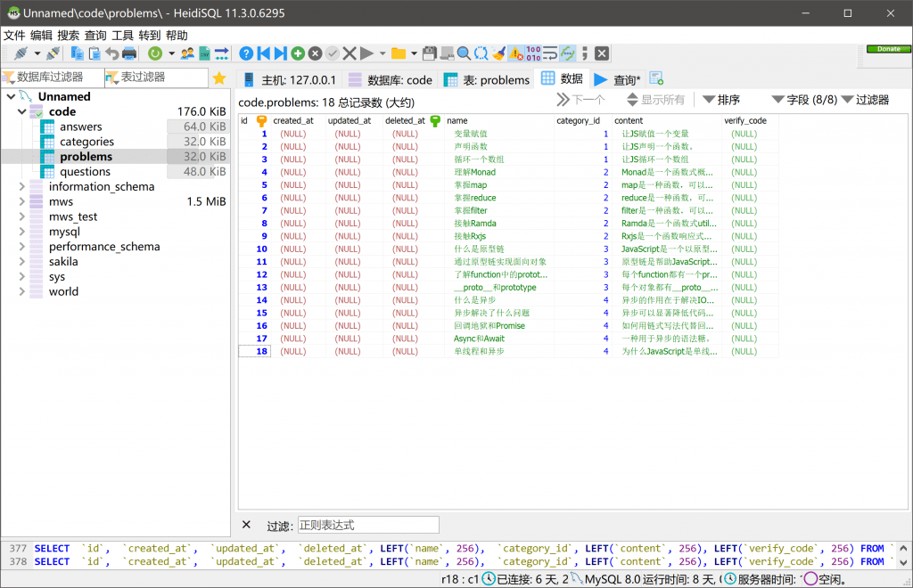This screenshot has height=588, width=913.
Task: Click the 正则表达式 filter input field
Action: (x=368, y=525)
